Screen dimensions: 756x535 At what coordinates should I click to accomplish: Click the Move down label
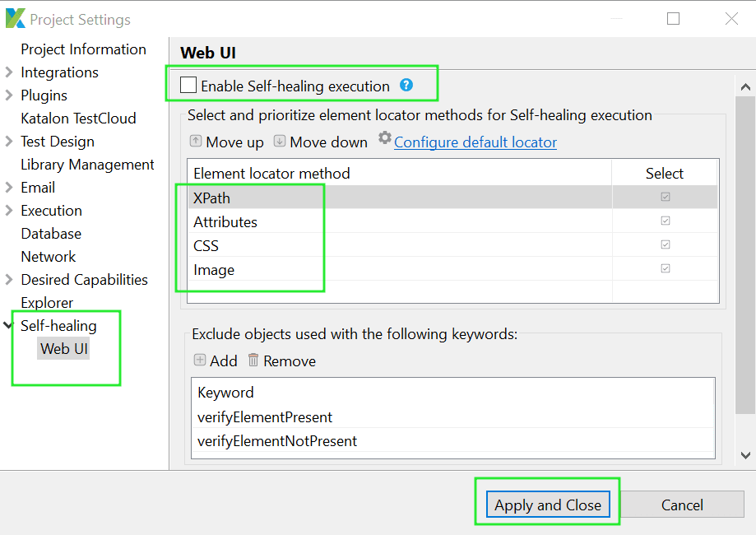tap(328, 142)
